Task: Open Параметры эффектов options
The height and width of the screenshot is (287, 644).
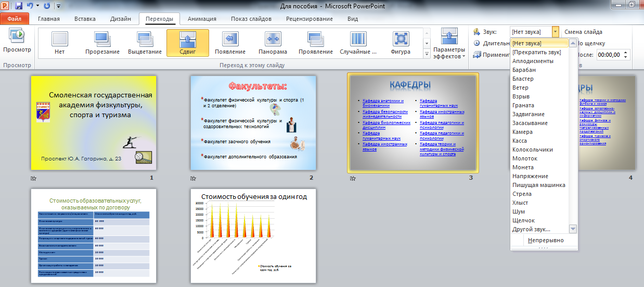Action: [449, 44]
